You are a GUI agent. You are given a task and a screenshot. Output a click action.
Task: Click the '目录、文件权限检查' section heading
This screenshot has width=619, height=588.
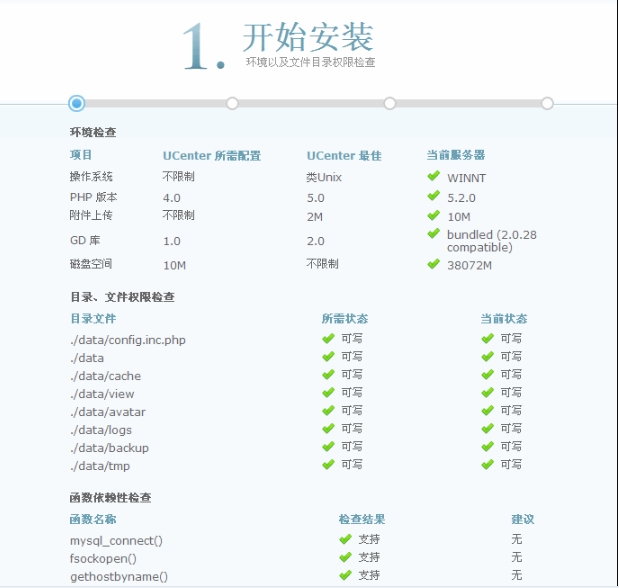[x=122, y=297]
